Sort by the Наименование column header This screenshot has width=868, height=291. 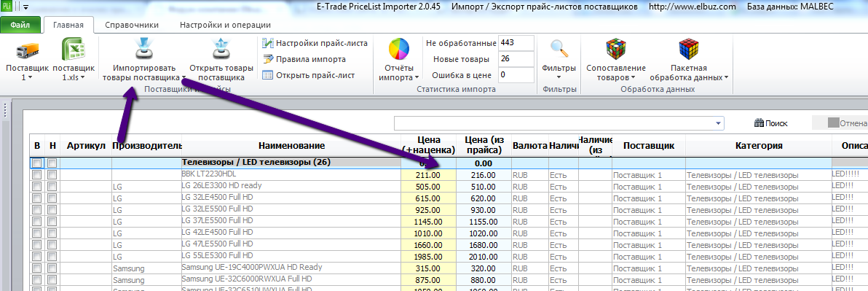(x=291, y=146)
